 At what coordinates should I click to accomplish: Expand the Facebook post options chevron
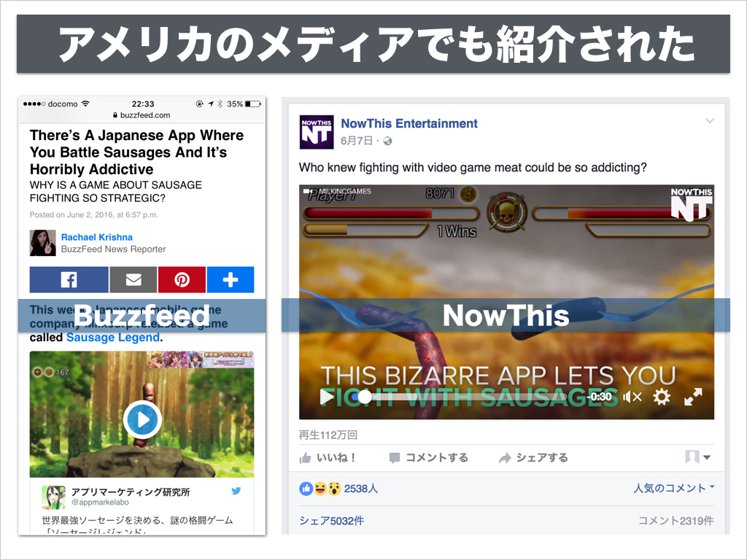(x=710, y=121)
